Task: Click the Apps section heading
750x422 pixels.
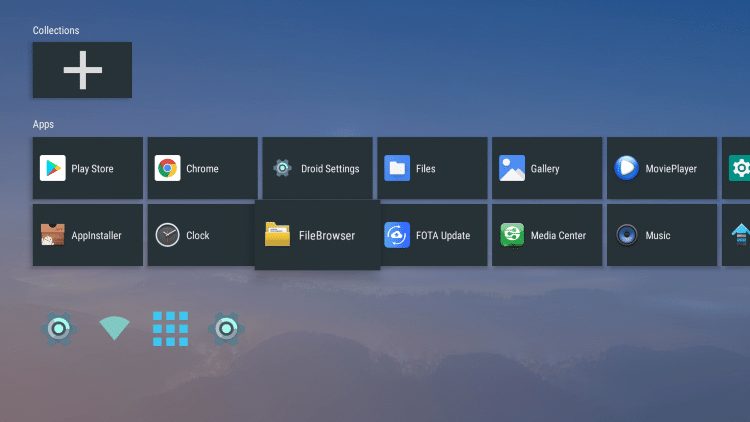Action: pyautogui.click(x=43, y=124)
